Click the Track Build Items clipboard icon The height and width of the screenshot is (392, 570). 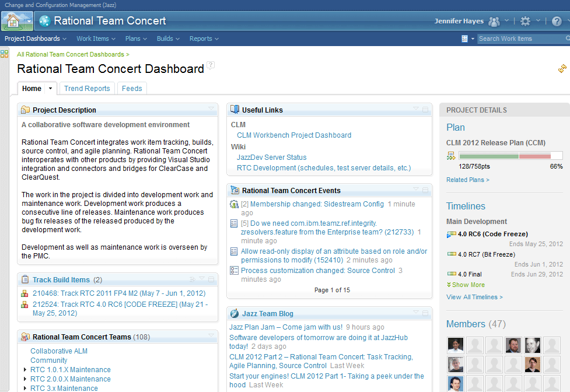pyautogui.click(x=25, y=279)
